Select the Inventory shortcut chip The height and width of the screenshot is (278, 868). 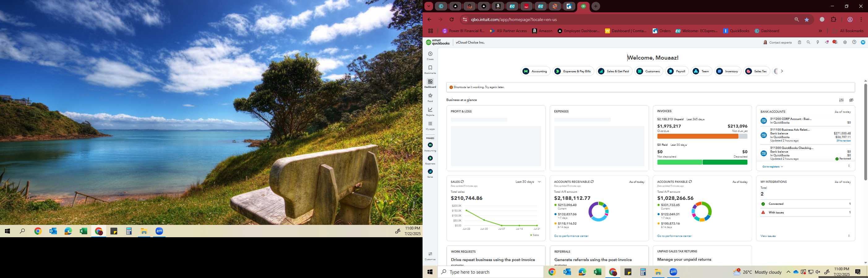click(x=728, y=71)
